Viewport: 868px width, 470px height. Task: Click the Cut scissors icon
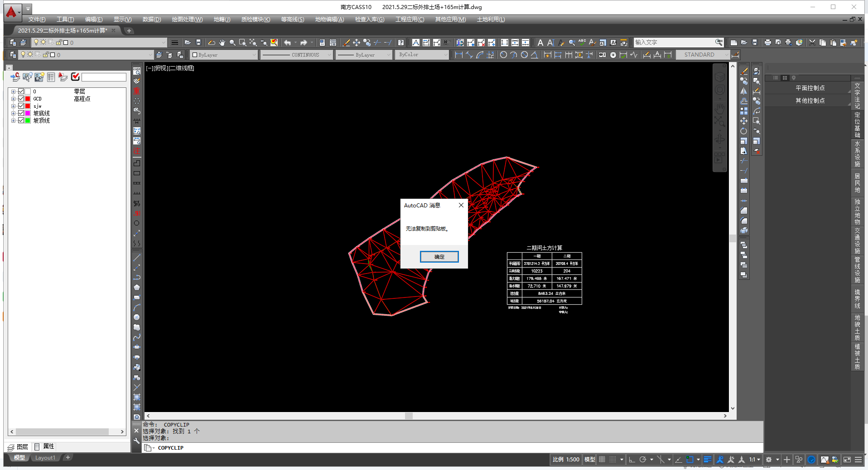(812, 43)
